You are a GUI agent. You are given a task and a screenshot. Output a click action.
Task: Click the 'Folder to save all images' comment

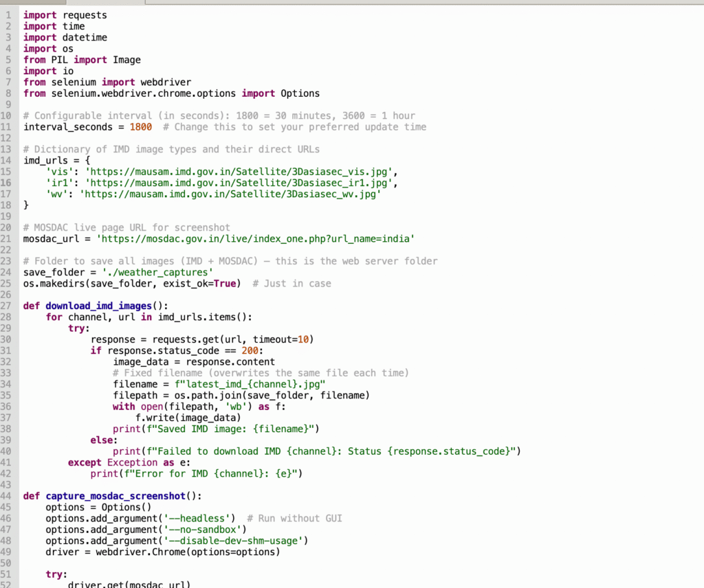tap(230, 262)
